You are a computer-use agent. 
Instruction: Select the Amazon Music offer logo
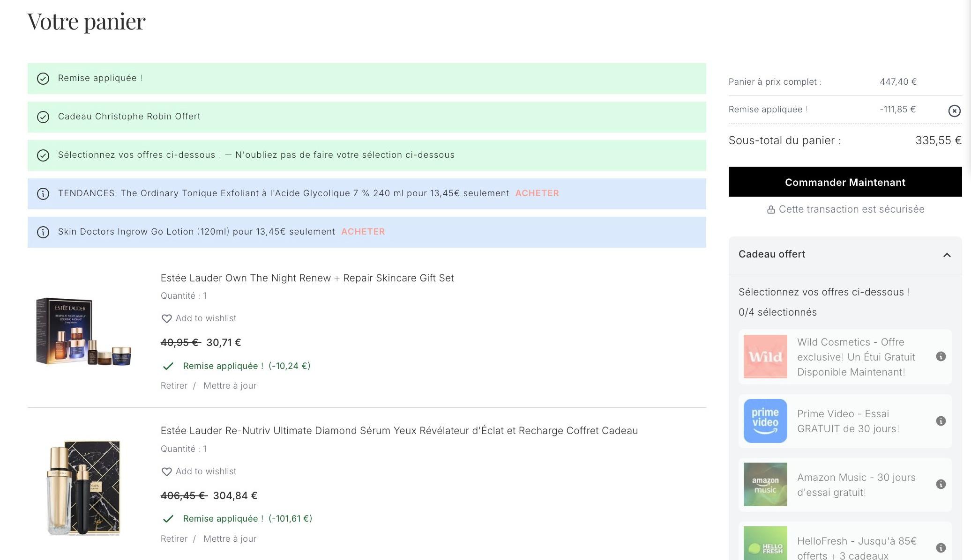(x=765, y=484)
